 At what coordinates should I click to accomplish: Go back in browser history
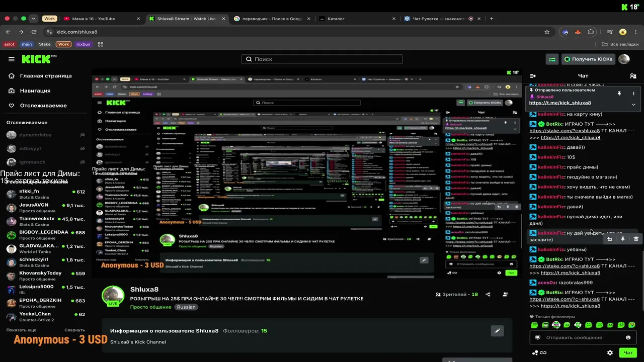[x=9, y=32]
